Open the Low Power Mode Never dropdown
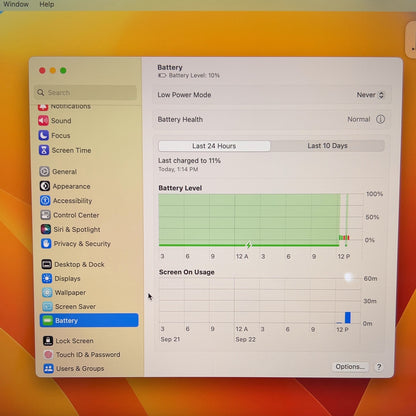Viewport: 416px width, 416px height. coord(370,95)
